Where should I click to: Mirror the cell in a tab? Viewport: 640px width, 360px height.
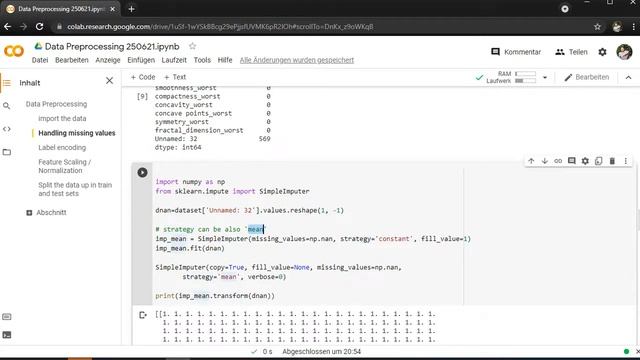coord(598,161)
